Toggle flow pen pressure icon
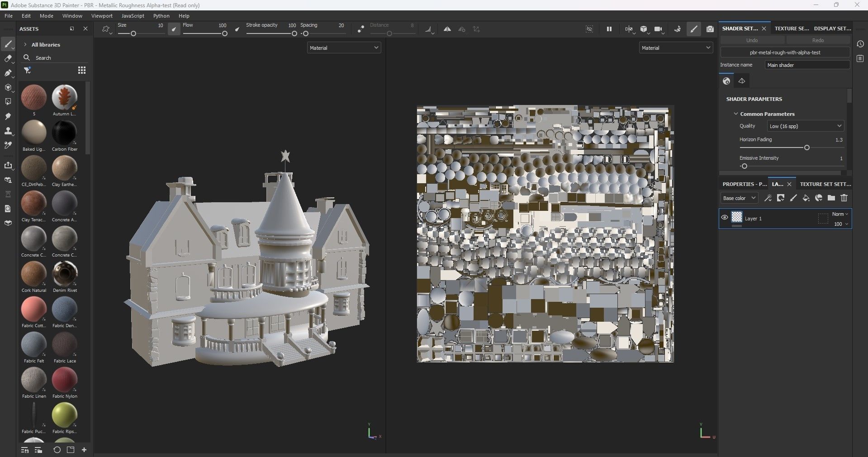 click(x=237, y=29)
